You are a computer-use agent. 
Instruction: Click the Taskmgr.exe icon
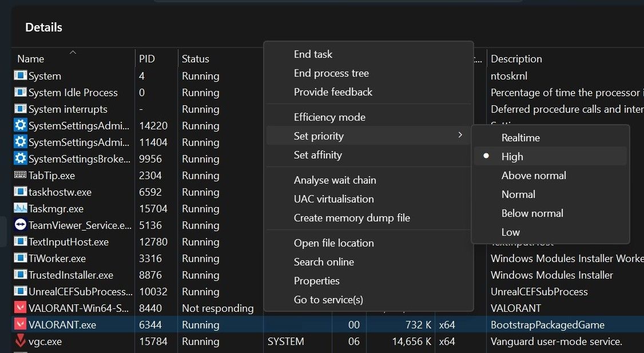click(x=20, y=208)
